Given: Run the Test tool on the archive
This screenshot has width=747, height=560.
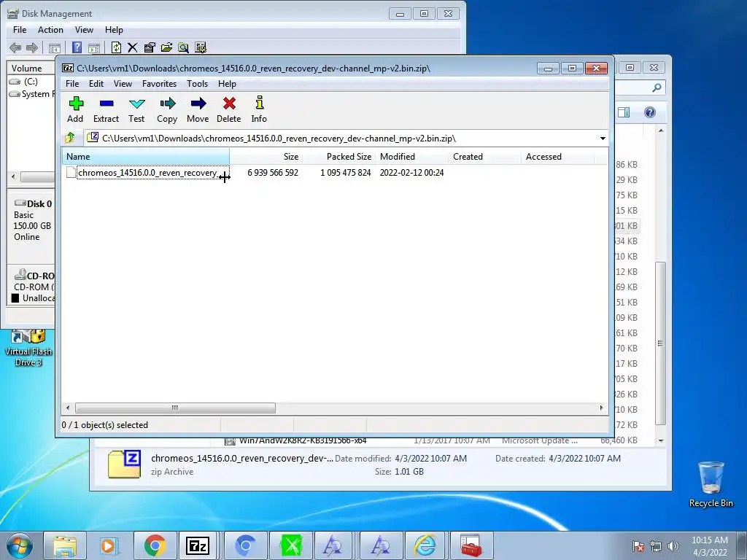Looking at the screenshot, I should coord(136,109).
